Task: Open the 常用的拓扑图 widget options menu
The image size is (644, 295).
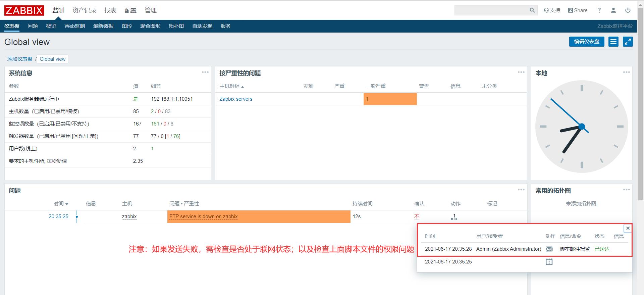Action: click(627, 190)
